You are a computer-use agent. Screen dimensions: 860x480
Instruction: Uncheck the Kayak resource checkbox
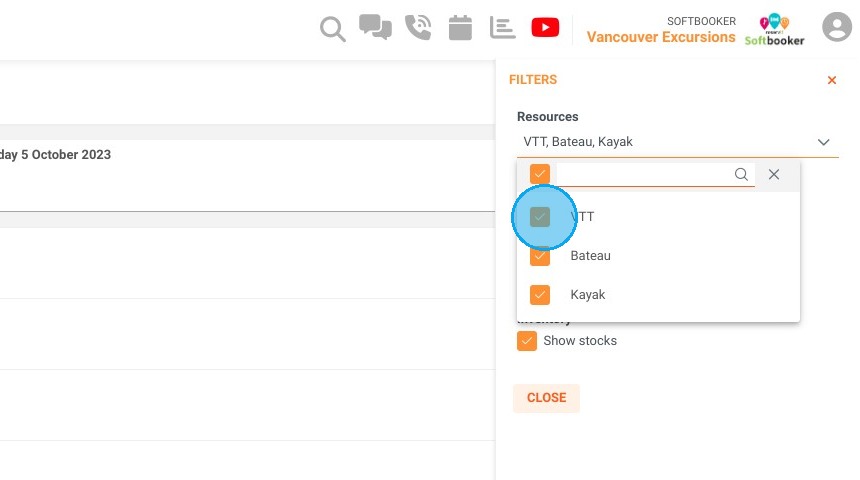coord(540,295)
